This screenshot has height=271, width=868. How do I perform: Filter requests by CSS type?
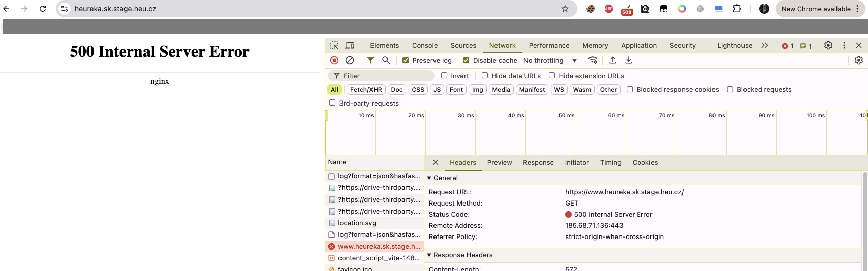[418, 89]
